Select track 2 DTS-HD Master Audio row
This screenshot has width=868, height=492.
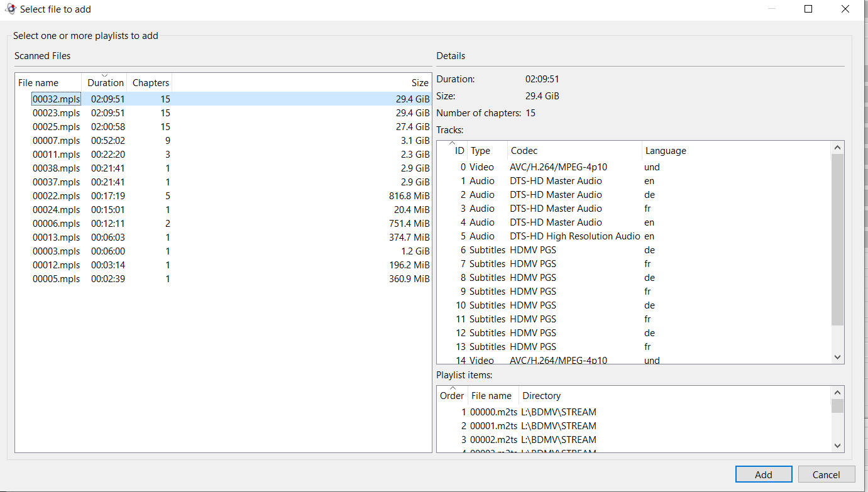click(634, 195)
